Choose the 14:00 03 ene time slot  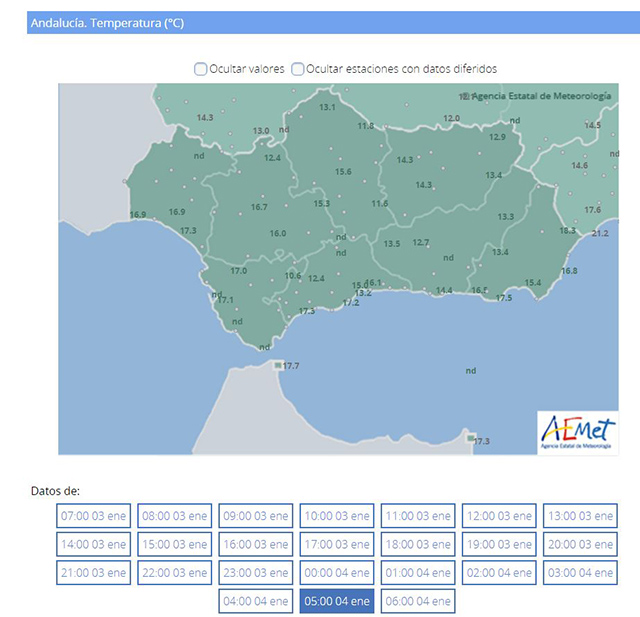[x=93, y=544]
